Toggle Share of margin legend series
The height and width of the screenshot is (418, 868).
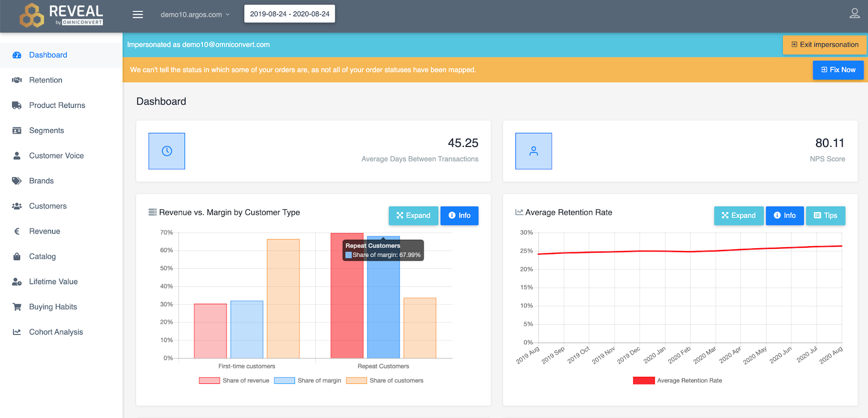pos(308,381)
